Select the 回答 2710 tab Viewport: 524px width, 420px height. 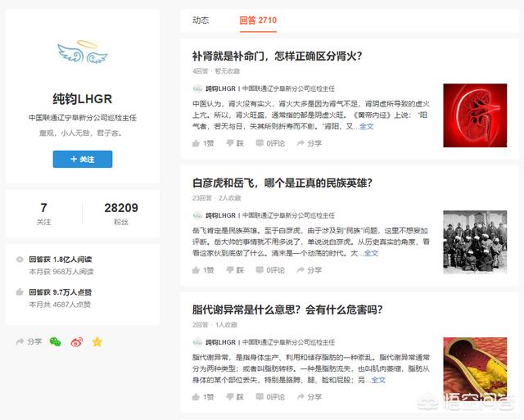coord(258,20)
